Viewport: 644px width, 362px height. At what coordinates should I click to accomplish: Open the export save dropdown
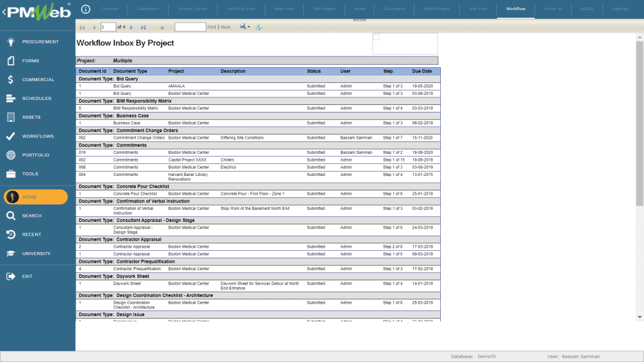coord(245,26)
